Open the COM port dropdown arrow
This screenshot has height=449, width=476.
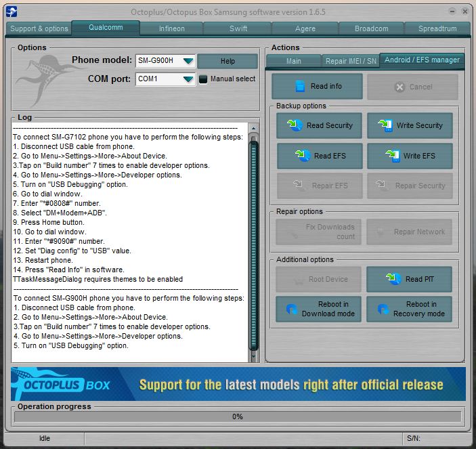[x=188, y=79]
